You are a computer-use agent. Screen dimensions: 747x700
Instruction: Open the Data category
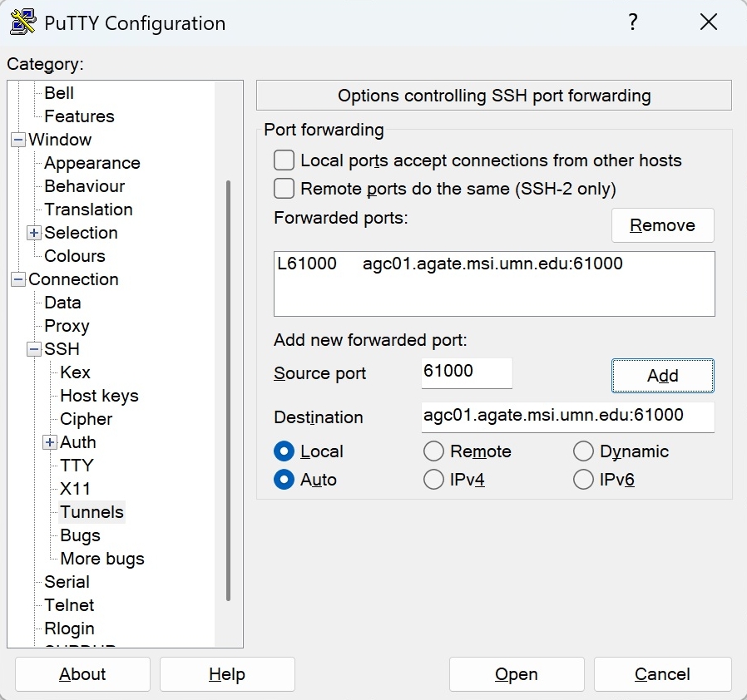tap(63, 303)
